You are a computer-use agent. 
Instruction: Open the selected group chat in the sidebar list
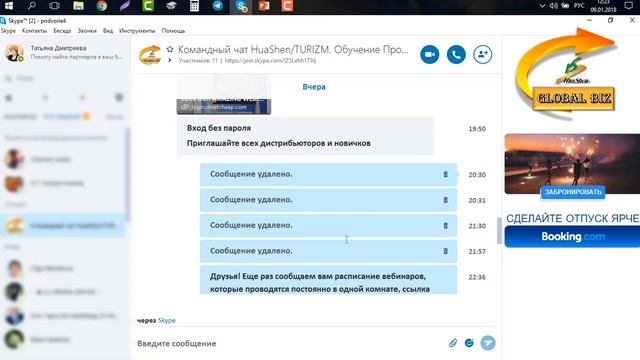[x=63, y=225]
